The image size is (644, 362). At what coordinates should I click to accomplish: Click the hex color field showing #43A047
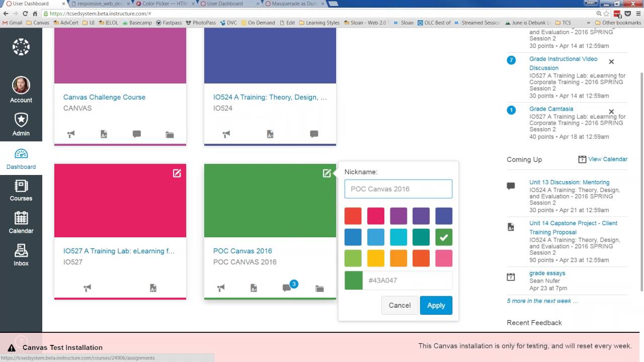coord(407,281)
